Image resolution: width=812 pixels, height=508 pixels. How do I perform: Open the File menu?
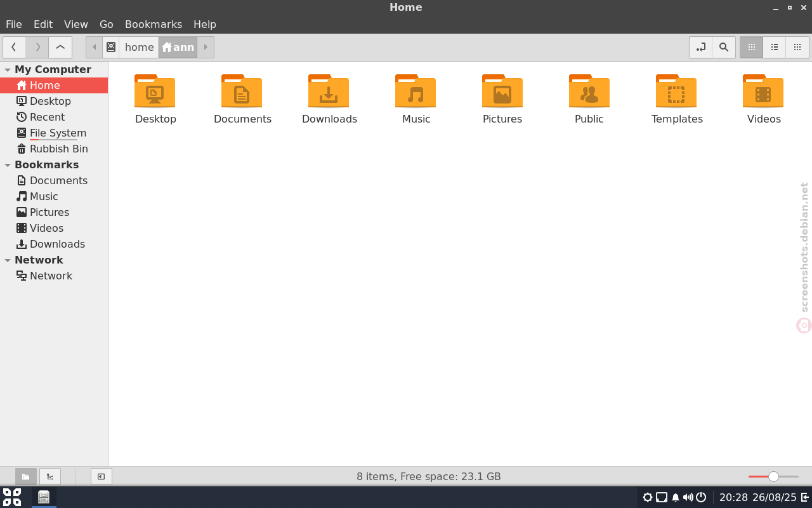click(14, 24)
